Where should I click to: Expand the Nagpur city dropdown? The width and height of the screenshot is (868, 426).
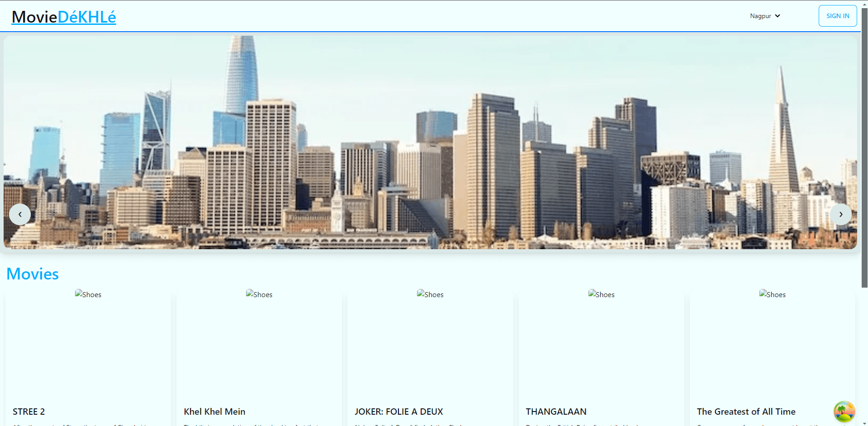point(765,16)
